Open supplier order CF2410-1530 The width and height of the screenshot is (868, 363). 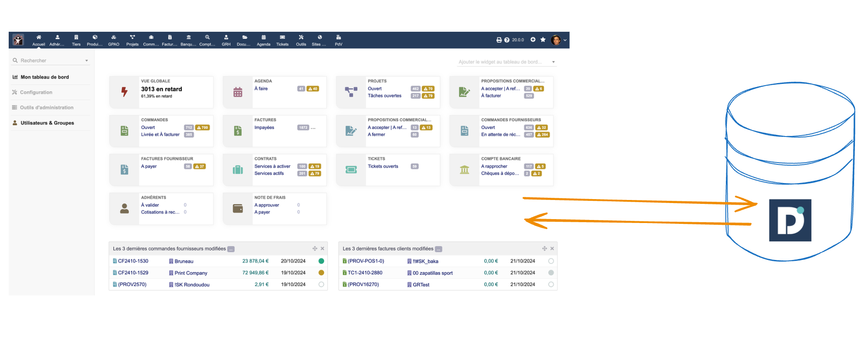coord(133,261)
